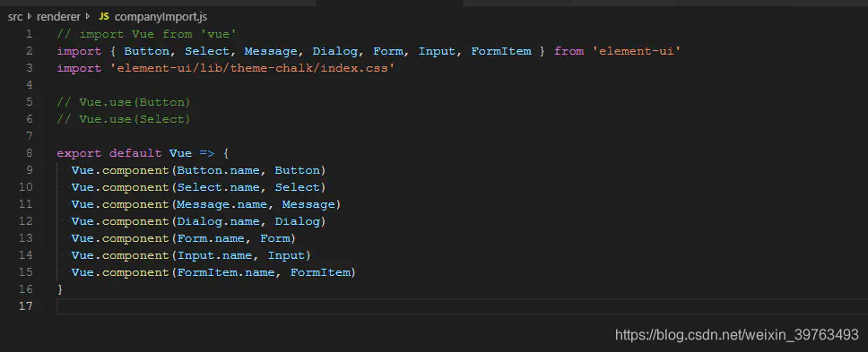Click the commented Vue.use(Button) line
868x352 pixels.
124,102
